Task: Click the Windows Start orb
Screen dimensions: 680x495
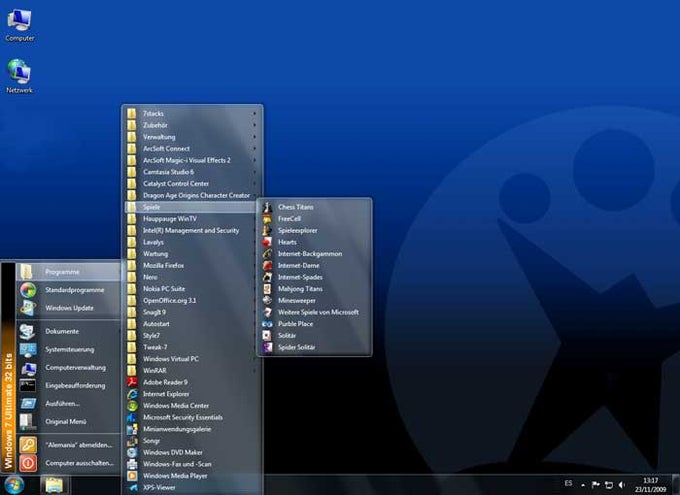Action: 14,485
